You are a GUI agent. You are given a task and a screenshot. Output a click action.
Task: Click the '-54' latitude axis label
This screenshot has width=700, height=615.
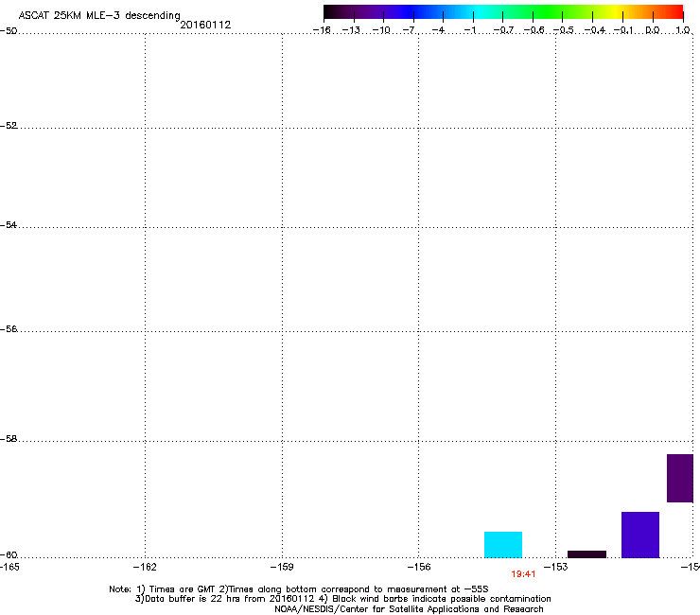pos(9,225)
